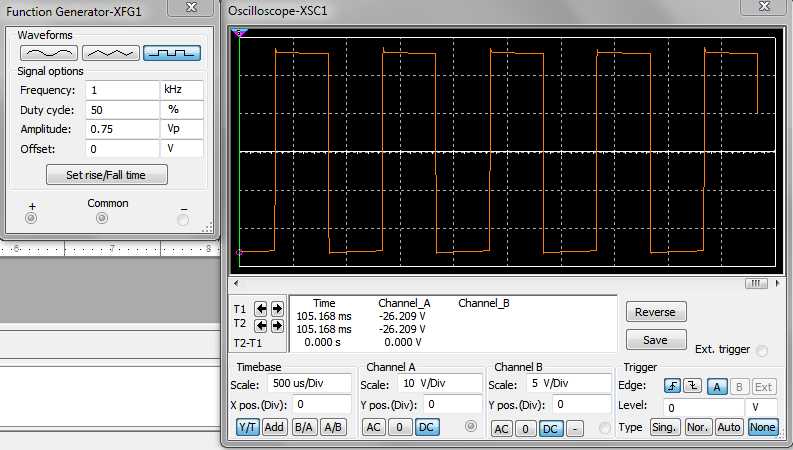Click Channel B input terminal
Image resolution: width=793 pixels, height=450 pixels.
tap(604, 428)
